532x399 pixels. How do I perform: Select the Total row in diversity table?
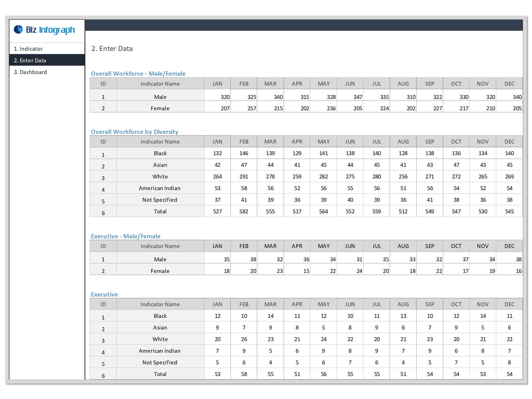(x=160, y=211)
